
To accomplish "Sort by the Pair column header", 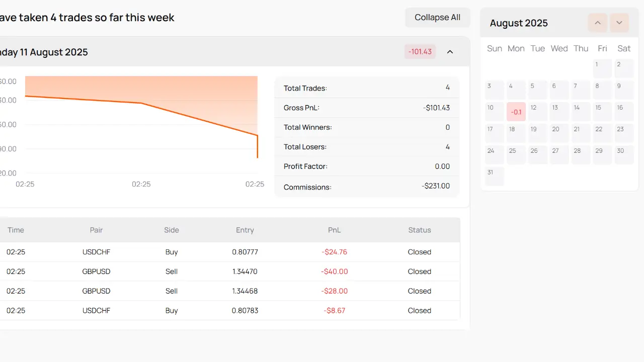I will pyautogui.click(x=96, y=230).
